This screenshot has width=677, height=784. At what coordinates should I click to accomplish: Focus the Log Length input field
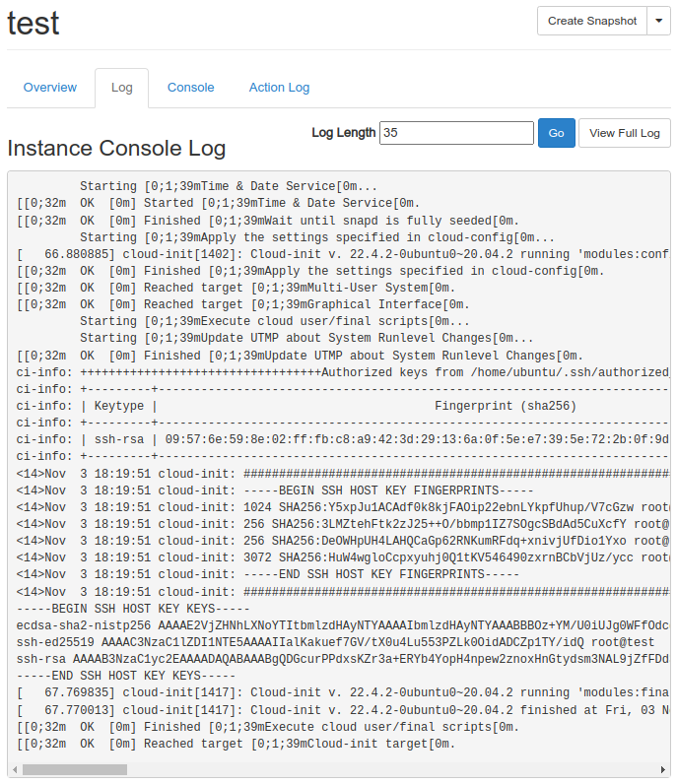point(456,133)
